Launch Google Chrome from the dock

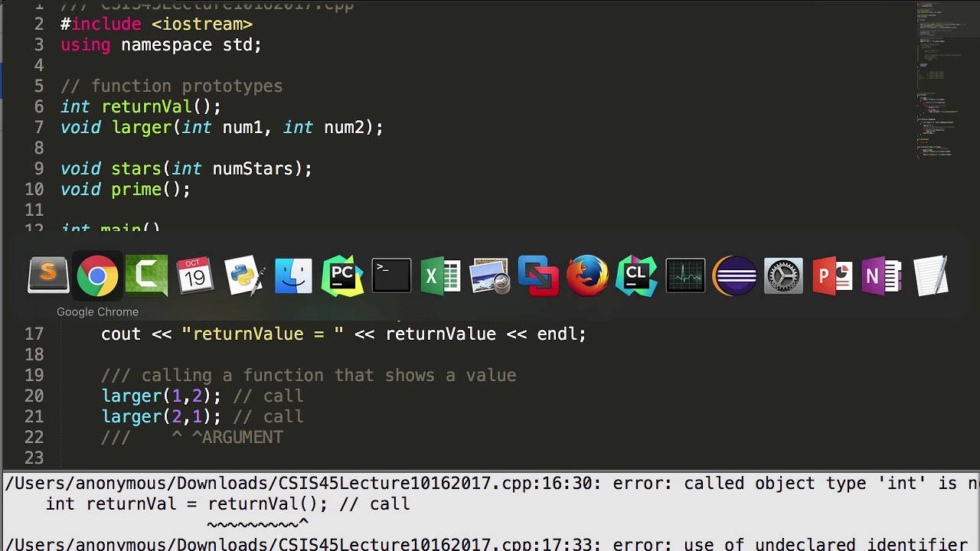point(97,275)
